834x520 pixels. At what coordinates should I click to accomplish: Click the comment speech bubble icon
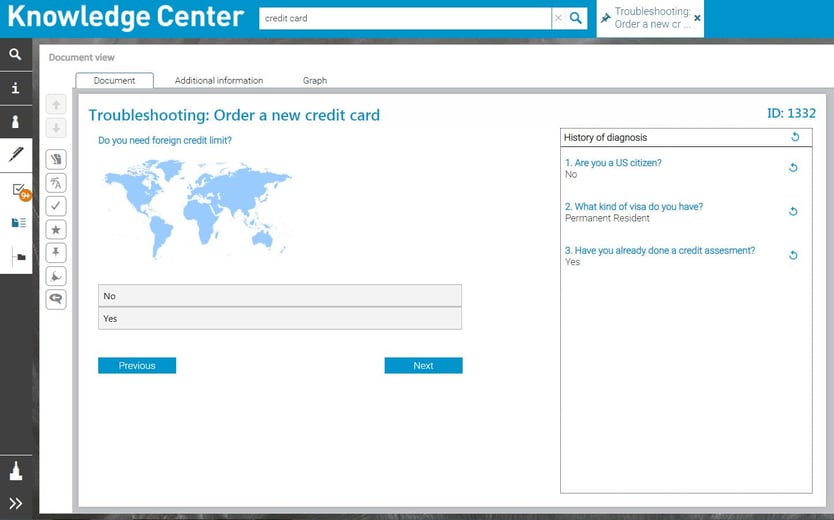coord(56,299)
